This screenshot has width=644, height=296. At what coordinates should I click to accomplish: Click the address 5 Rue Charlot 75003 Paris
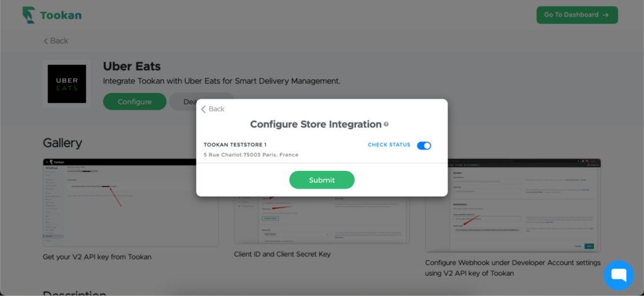coord(251,155)
